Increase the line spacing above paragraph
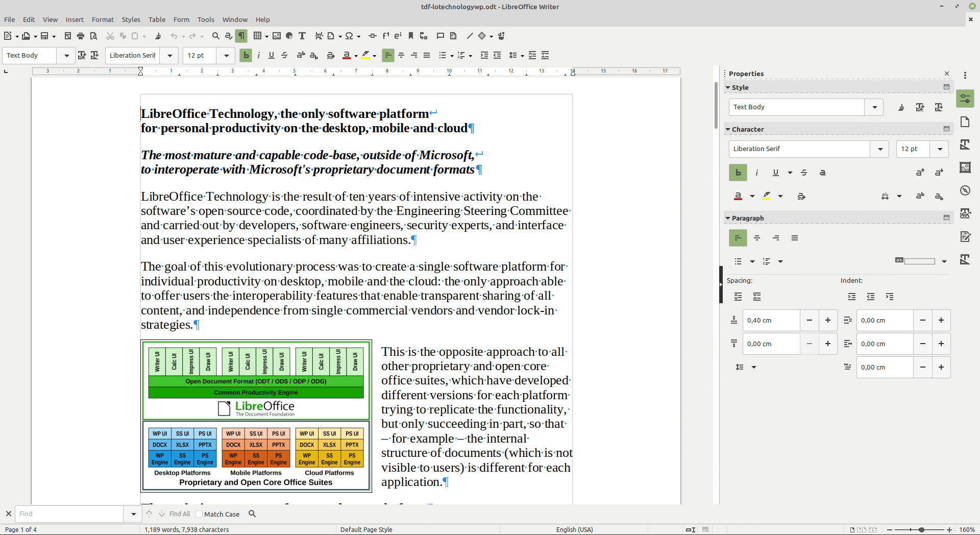 tap(827, 320)
